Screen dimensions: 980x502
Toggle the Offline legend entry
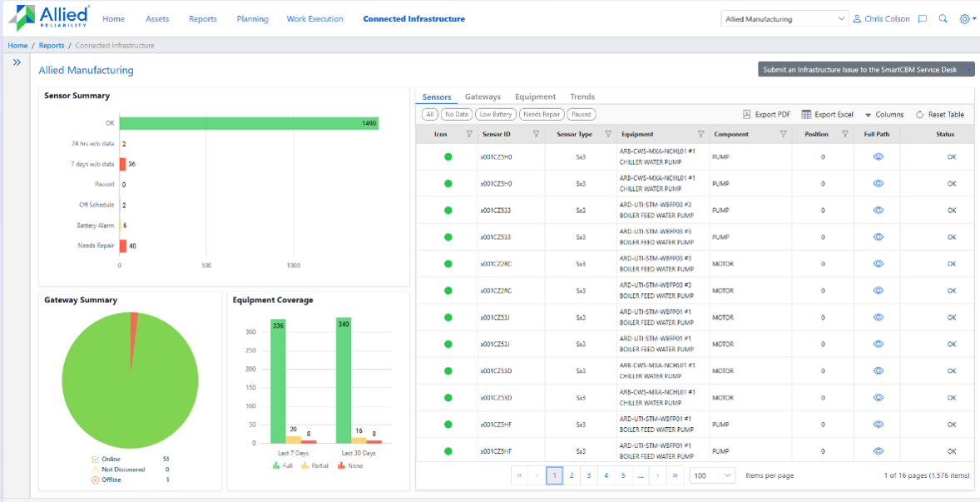click(106, 480)
